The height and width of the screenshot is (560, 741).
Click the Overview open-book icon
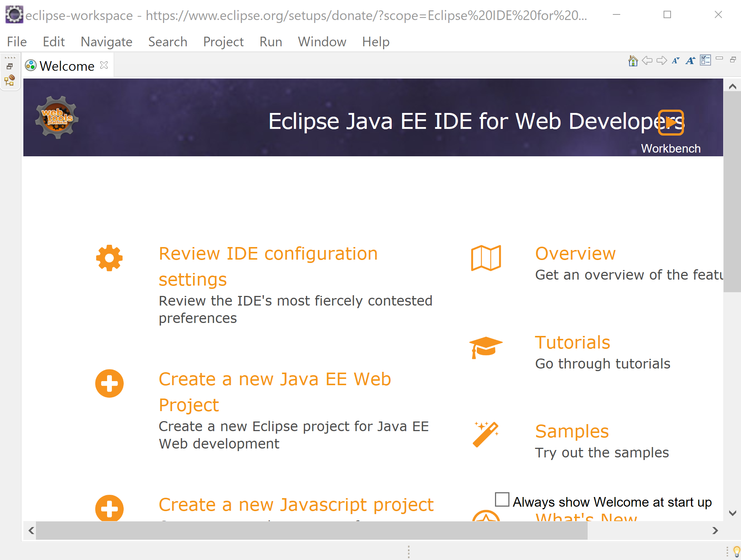point(486,258)
